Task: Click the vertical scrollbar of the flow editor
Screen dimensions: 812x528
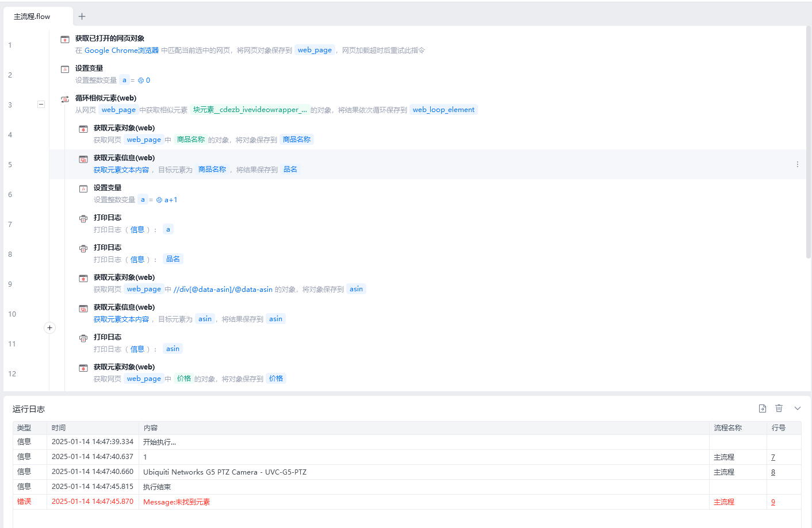Action: point(809,142)
